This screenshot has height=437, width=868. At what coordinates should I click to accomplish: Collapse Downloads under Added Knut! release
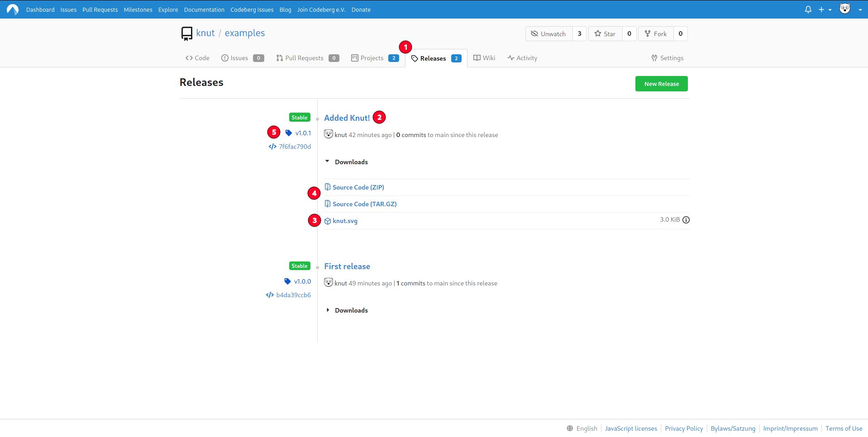[347, 162]
